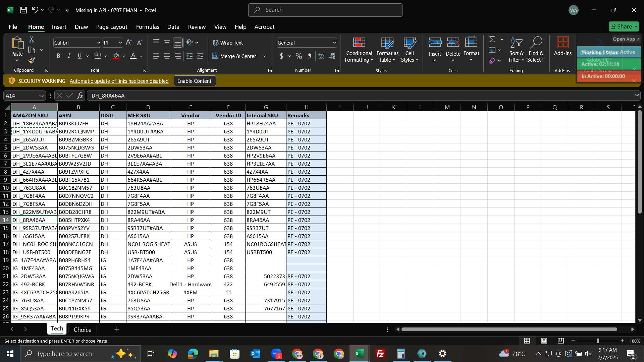Image resolution: width=644 pixels, height=362 pixels.
Task: Click Enable Content button
Action: click(195, 81)
